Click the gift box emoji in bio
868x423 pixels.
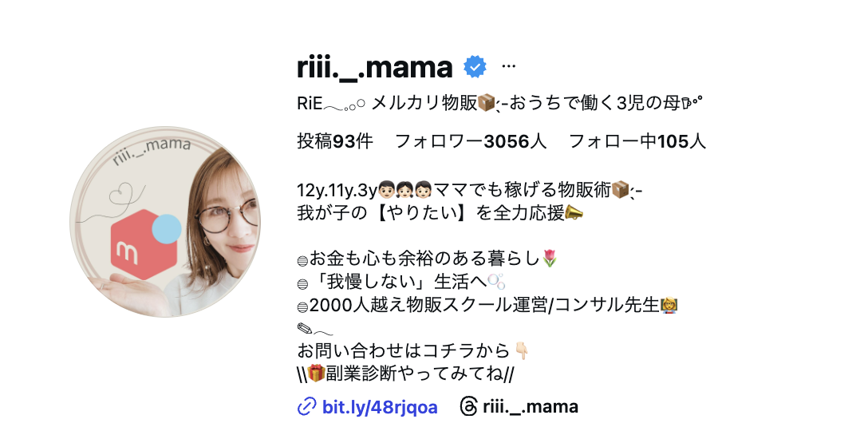point(316,374)
